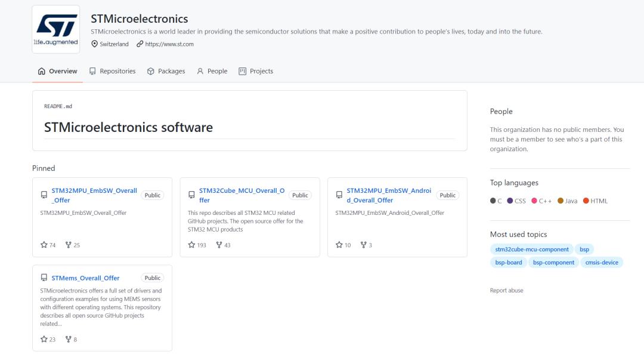Select the bsp topic tag
This screenshot has height=363, width=644.
pyautogui.click(x=584, y=249)
